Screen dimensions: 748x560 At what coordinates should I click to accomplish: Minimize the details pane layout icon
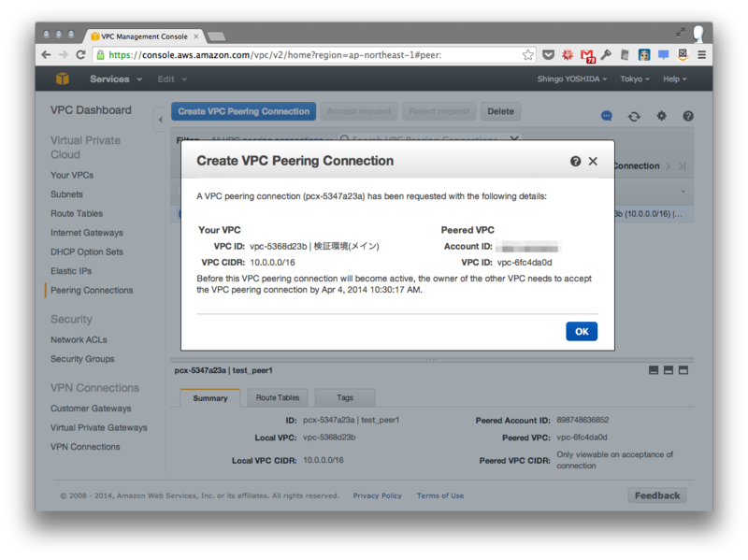tap(654, 370)
